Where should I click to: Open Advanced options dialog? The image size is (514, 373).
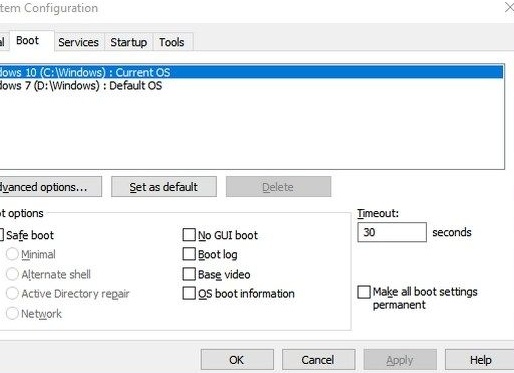click(50, 187)
